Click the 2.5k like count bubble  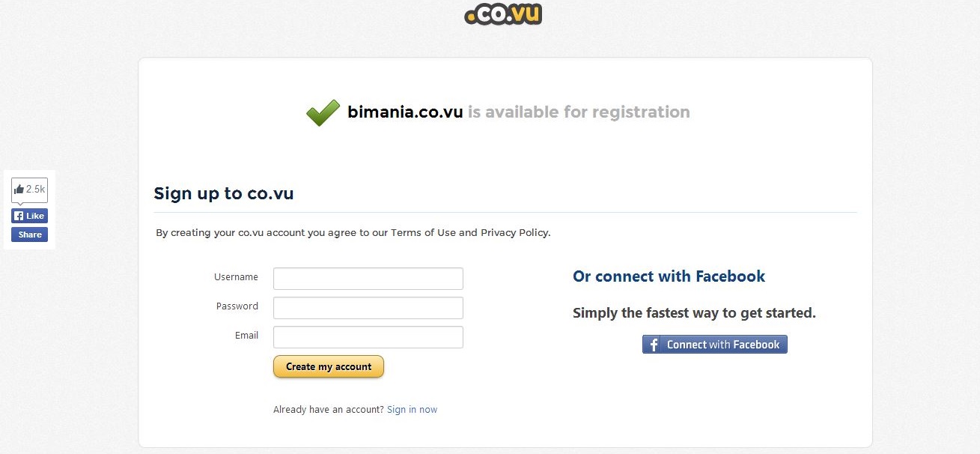[x=29, y=190]
